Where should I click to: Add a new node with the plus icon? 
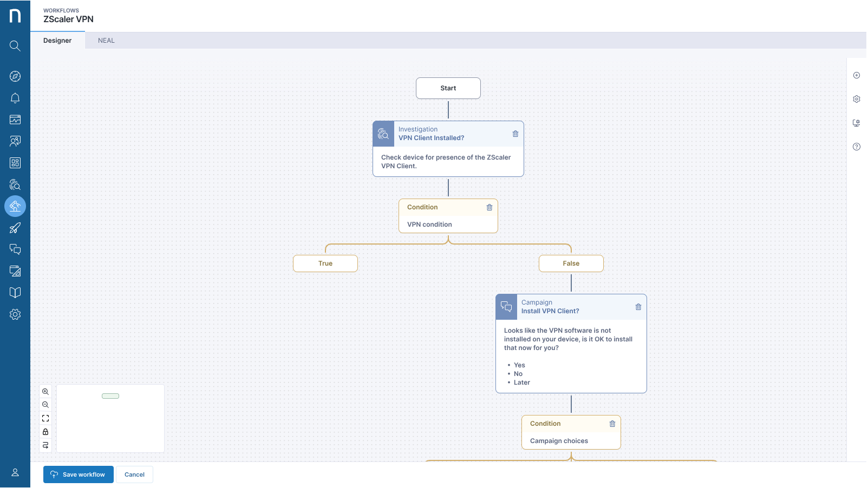pyautogui.click(x=857, y=75)
